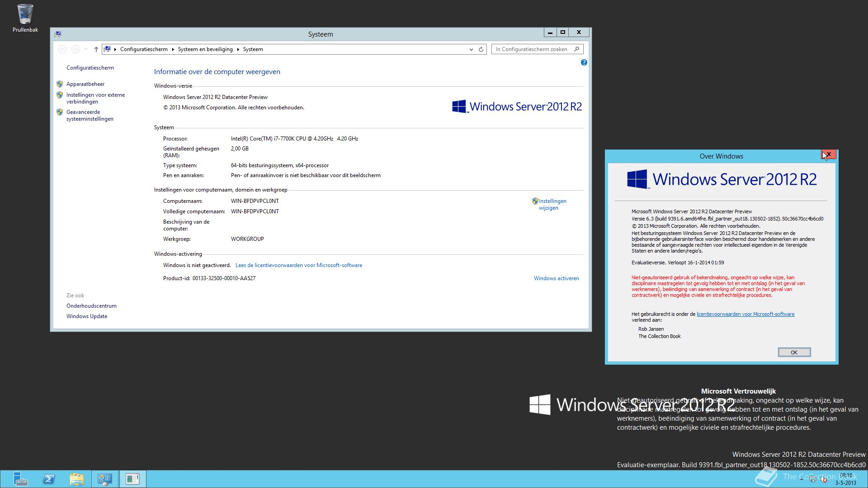Click shield icon beside externe verbindingen
Screen dimensions: 868x488
tap(60, 95)
